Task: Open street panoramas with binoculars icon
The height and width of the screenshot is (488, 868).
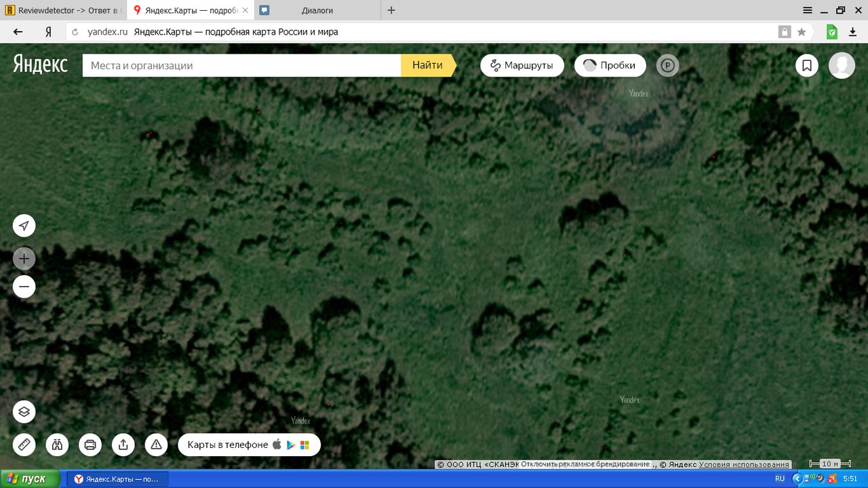Action: (x=57, y=445)
